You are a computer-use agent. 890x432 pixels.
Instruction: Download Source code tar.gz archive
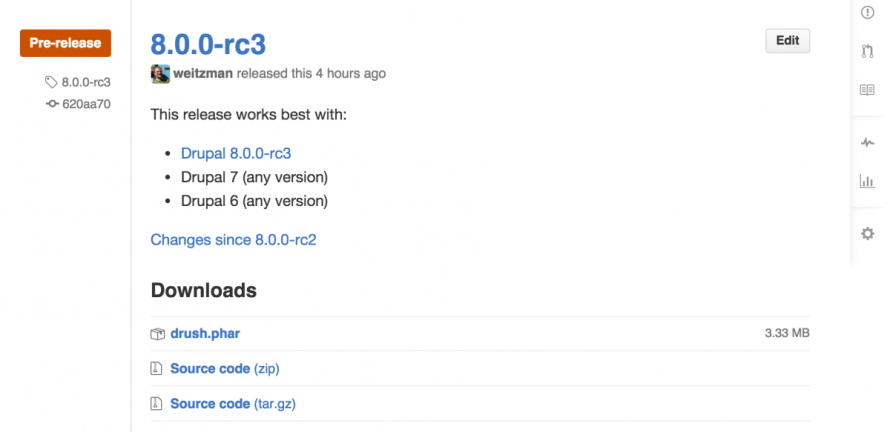210,404
